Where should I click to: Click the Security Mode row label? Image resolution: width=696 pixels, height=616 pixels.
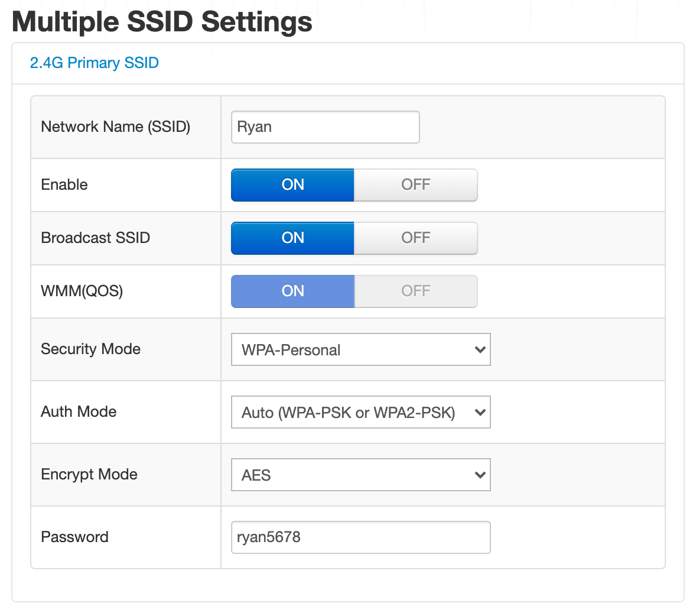tap(90, 349)
